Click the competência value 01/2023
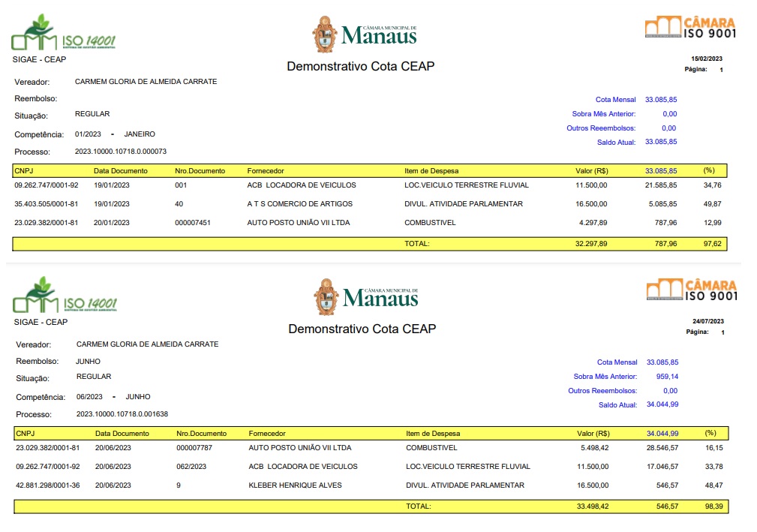 pyautogui.click(x=88, y=134)
